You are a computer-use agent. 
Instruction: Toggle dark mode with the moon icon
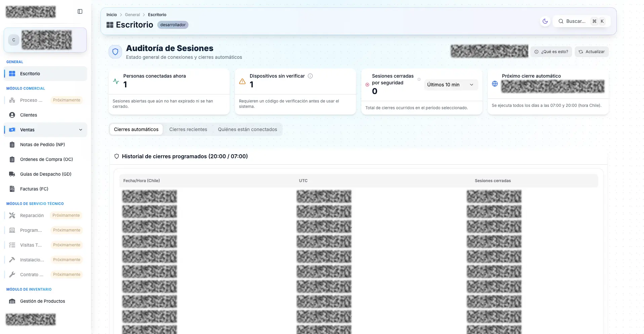click(x=545, y=21)
